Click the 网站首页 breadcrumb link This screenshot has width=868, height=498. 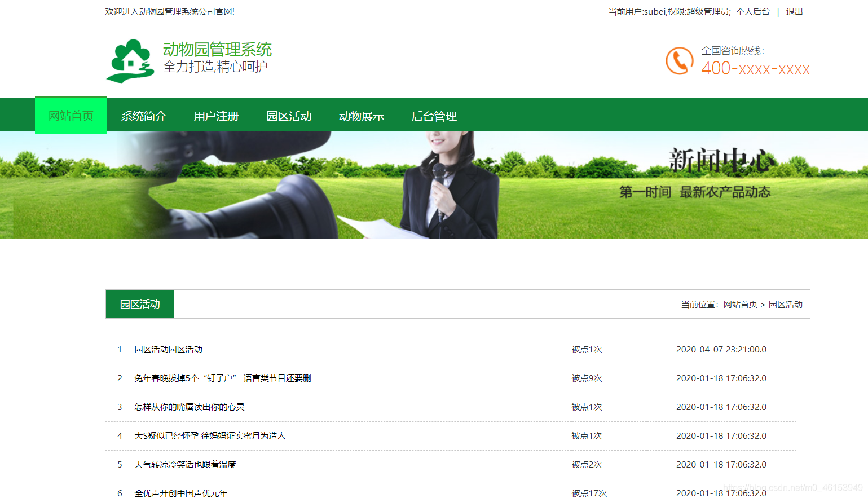[740, 304]
